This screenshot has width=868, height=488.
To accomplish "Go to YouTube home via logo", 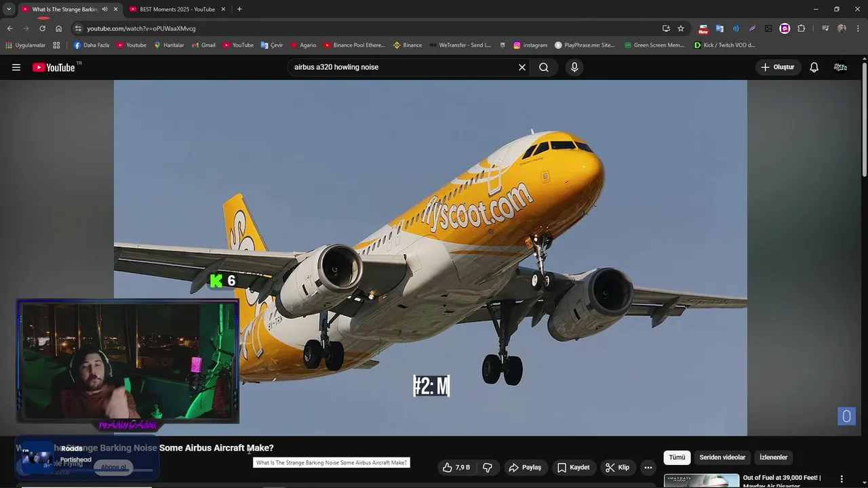I will pyautogui.click(x=57, y=67).
